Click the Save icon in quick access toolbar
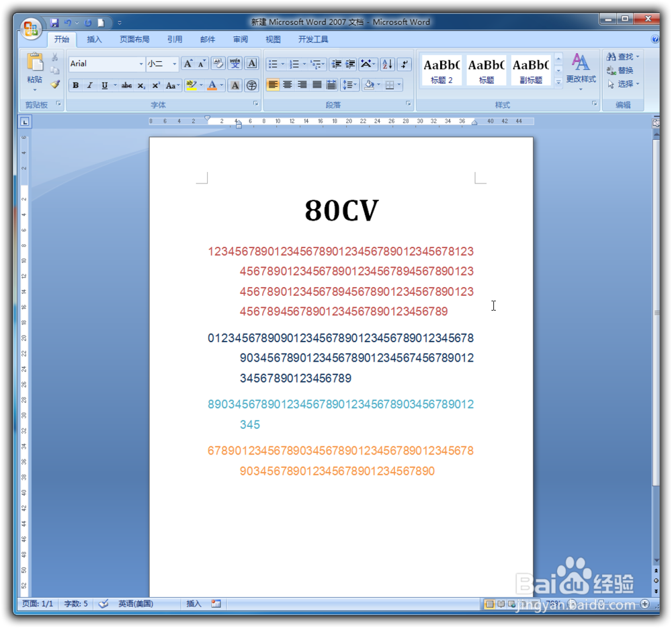672x628 pixels. [54, 23]
